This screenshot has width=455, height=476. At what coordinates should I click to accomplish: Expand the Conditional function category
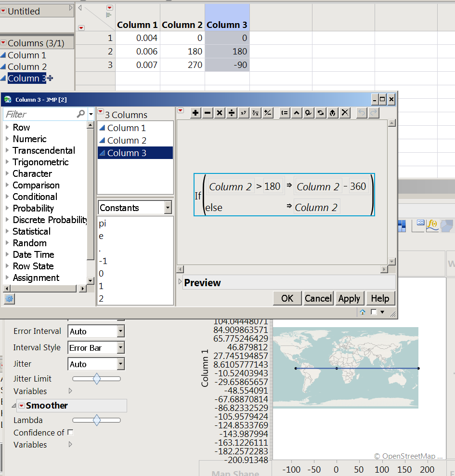[x=7, y=197]
